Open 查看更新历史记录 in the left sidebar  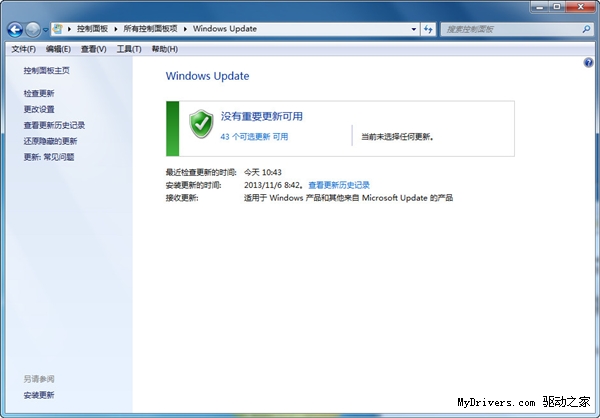click(x=54, y=125)
